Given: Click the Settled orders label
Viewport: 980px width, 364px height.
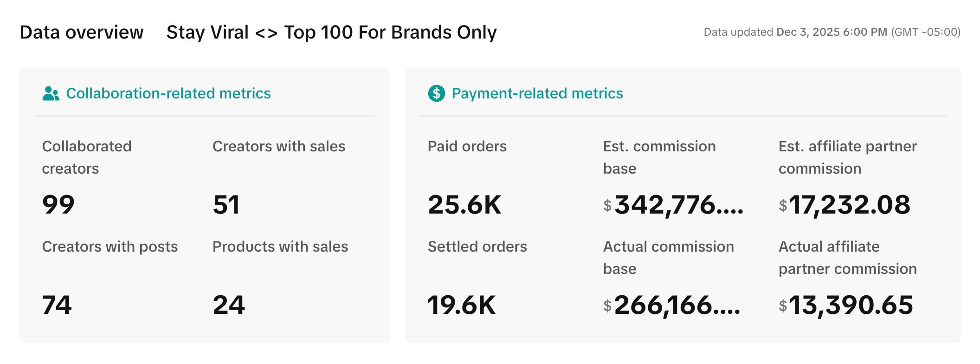Looking at the screenshot, I should [x=477, y=247].
